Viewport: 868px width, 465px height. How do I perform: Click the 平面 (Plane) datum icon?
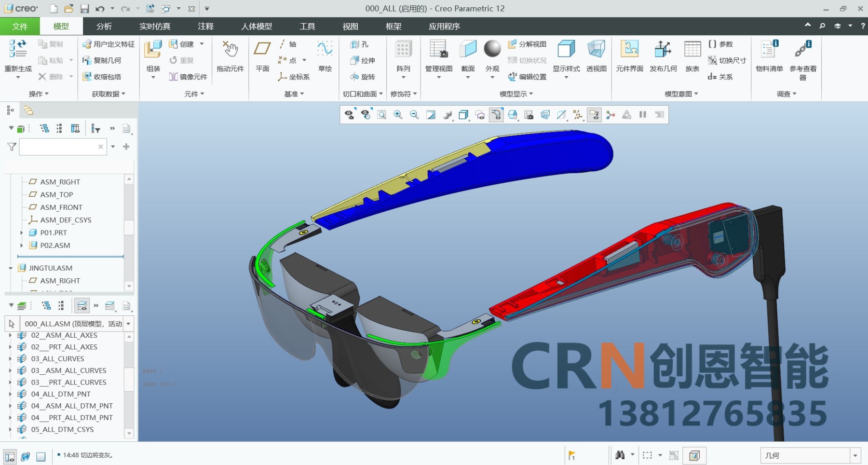click(x=262, y=49)
